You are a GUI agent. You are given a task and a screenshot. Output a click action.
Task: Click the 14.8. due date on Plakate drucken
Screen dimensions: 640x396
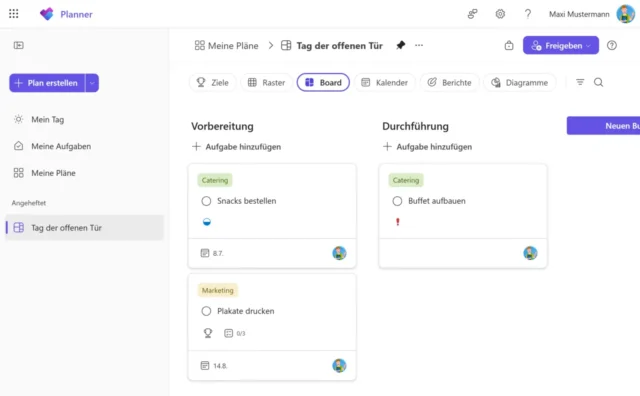tap(214, 365)
